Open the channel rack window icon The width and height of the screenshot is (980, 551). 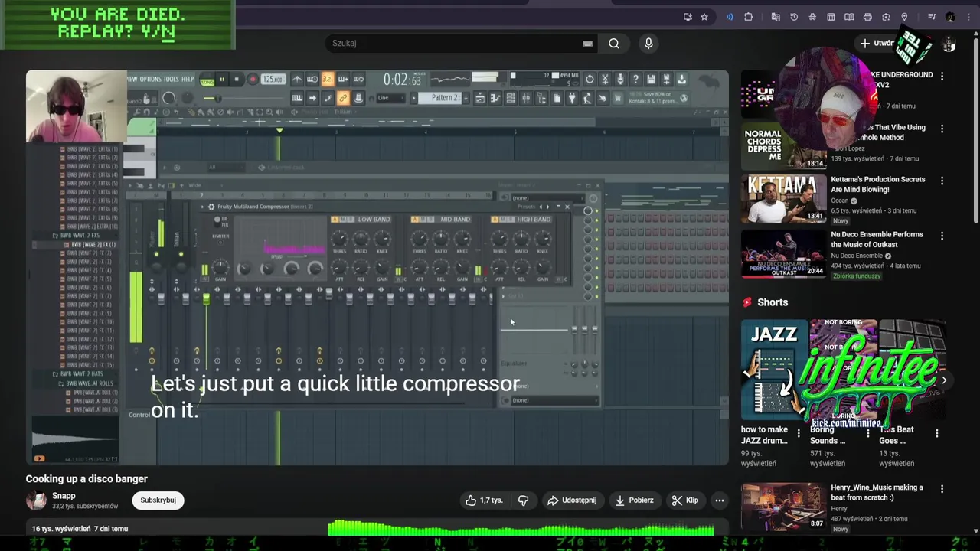[x=510, y=98]
